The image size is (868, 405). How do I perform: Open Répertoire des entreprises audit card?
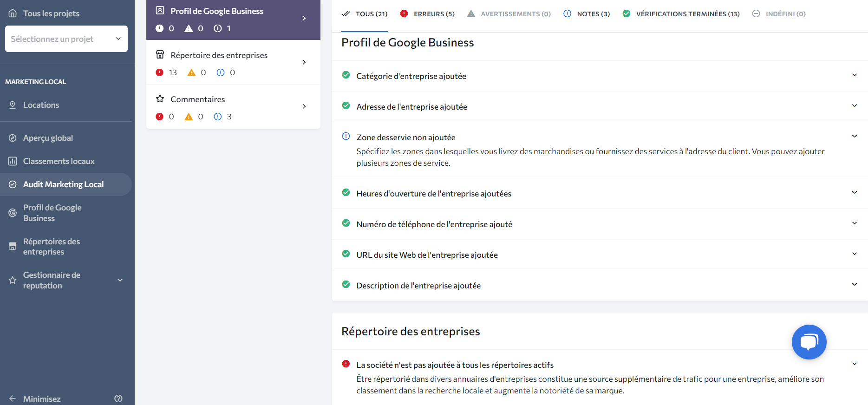click(x=233, y=62)
